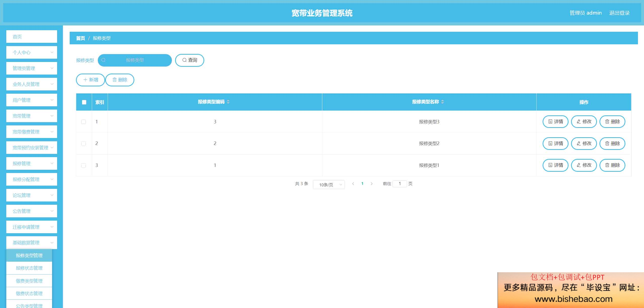Image resolution: width=644 pixels, height=308 pixels.
Task: Open the 10条/页 page size dropdown
Action: pos(329,185)
